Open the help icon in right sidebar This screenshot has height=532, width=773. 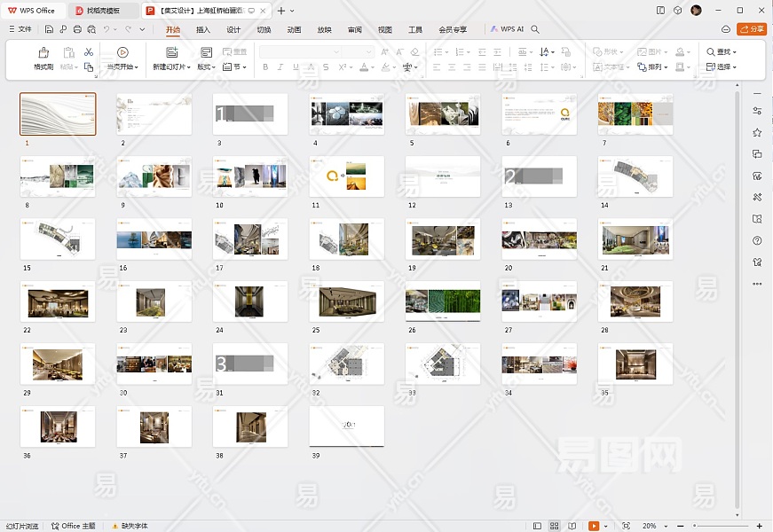coord(757,240)
